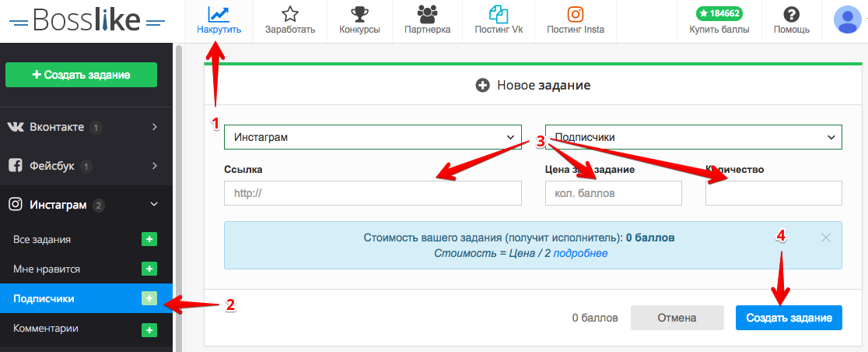Click the Вконтакте chevron arrow
Image resolution: width=868 pixels, height=352 pixels.
click(155, 127)
